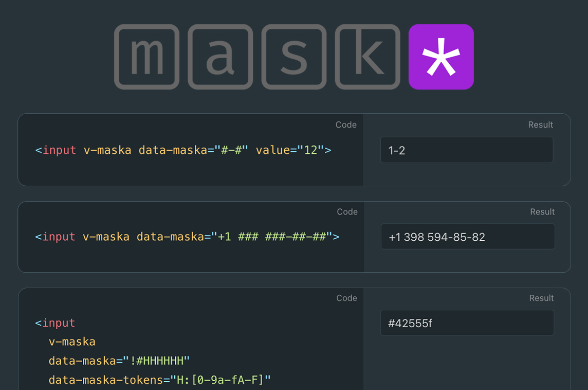Screen dimensions: 588x390
Task: Select the "m" letter tile in logo
Action: point(146,57)
